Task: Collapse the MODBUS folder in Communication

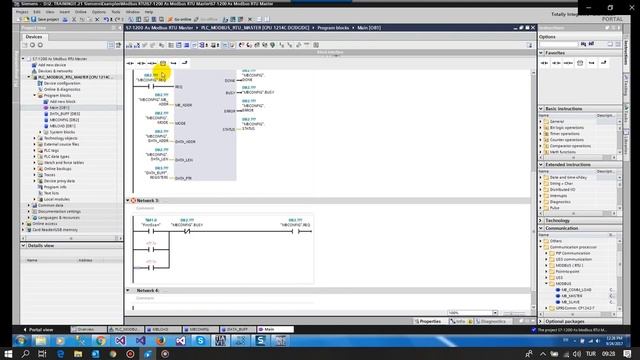Action: pyautogui.click(x=547, y=284)
